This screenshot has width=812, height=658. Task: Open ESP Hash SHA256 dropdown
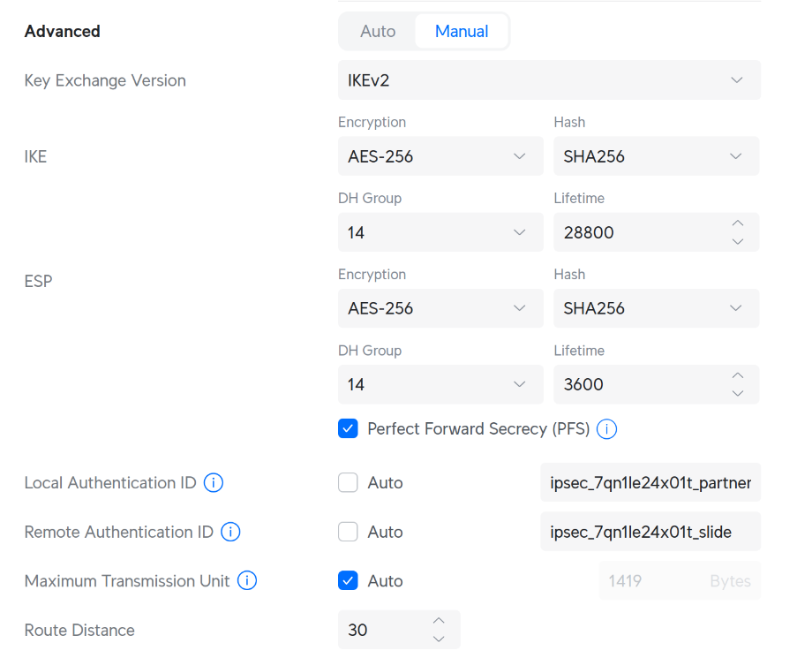point(657,308)
